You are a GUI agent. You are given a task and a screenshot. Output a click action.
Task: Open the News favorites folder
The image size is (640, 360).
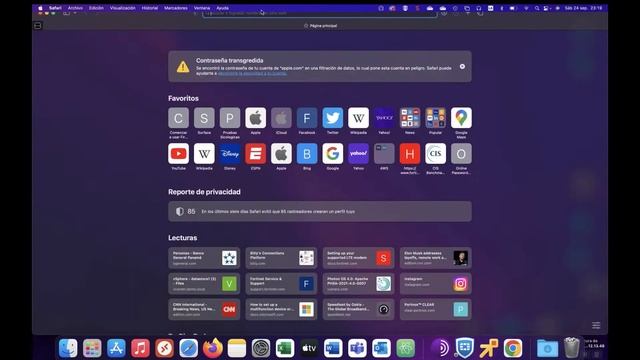tap(410, 118)
